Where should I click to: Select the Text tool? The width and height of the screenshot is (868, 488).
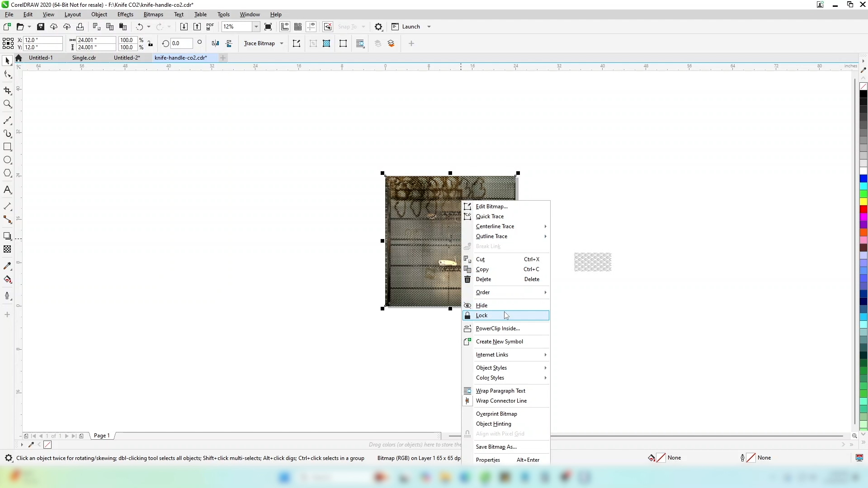(x=7, y=190)
